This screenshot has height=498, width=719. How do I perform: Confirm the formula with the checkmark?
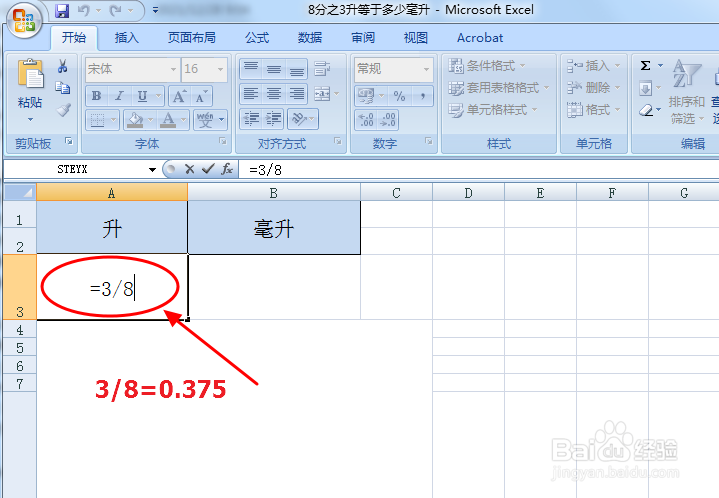tap(208, 169)
